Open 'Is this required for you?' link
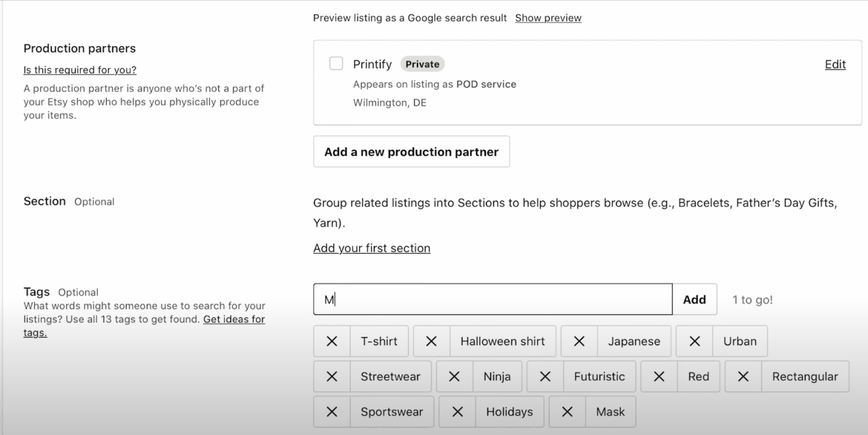The width and height of the screenshot is (868, 435). (80, 70)
